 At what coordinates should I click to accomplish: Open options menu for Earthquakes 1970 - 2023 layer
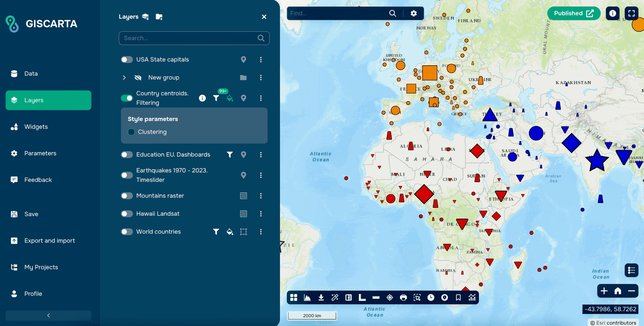point(261,175)
